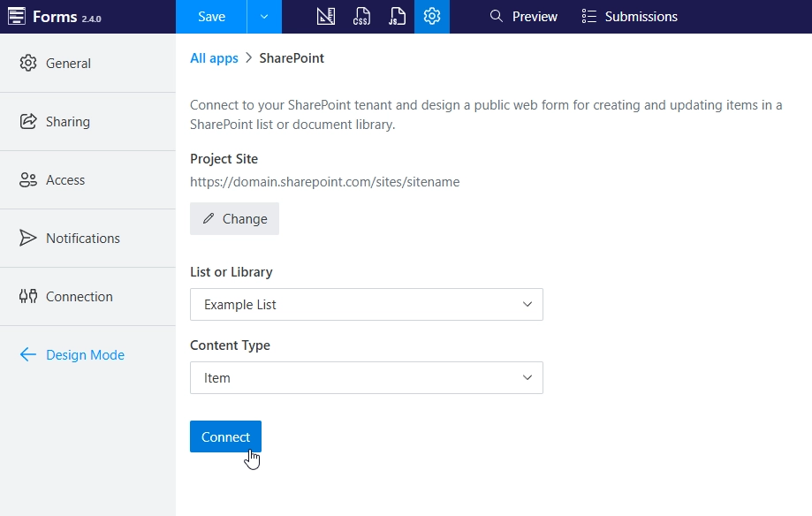Change the Project Site URL

click(x=234, y=218)
